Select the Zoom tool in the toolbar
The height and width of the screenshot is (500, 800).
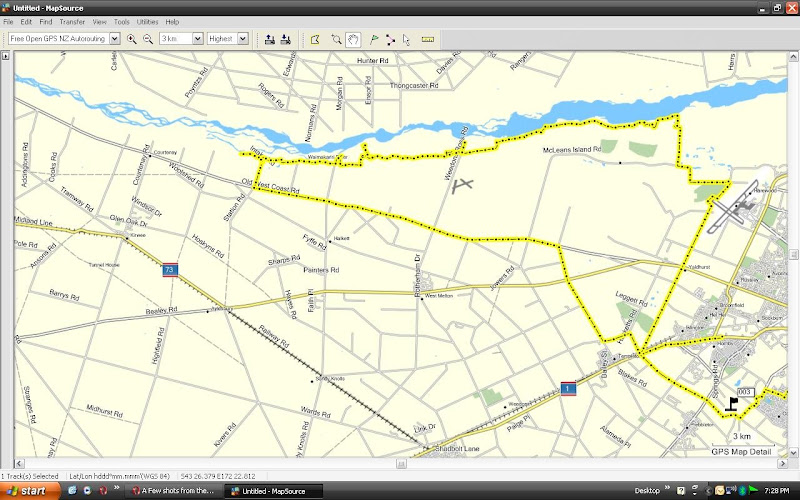[x=336, y=39]
